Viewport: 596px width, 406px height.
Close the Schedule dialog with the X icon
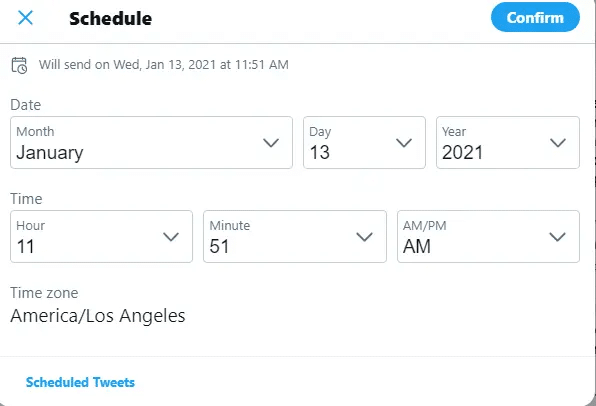coord(25,18)
